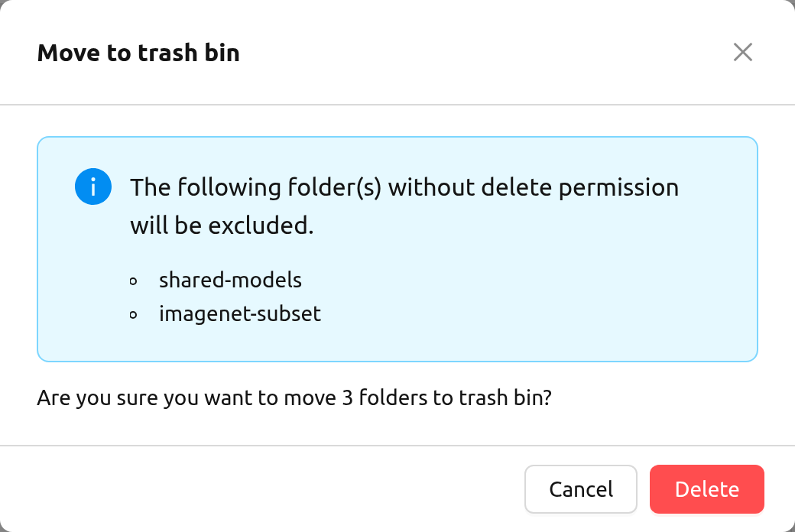Click the "Are you sure" confirmation question
Image resolution: width=795 pixels, height=532 pixels.
click(294, 397)
